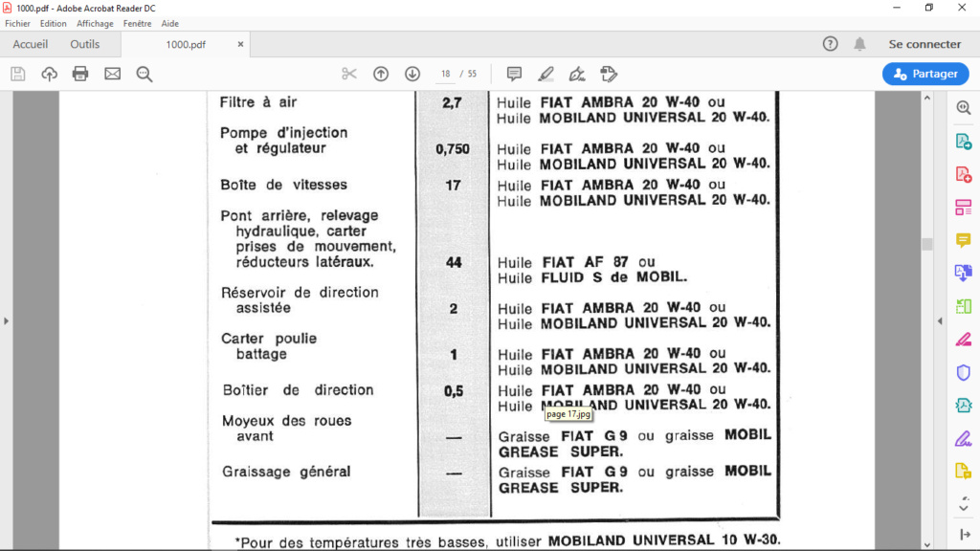Go to the previous page with the up arrow

pos(381,74)
